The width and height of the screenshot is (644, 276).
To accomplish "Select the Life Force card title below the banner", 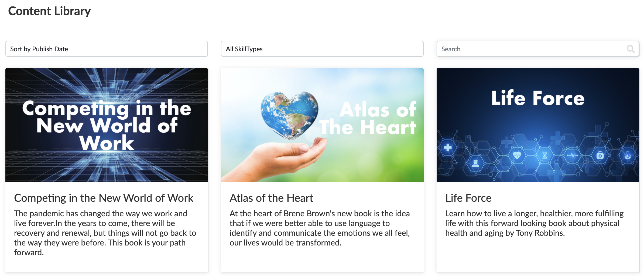I will 468,198.
